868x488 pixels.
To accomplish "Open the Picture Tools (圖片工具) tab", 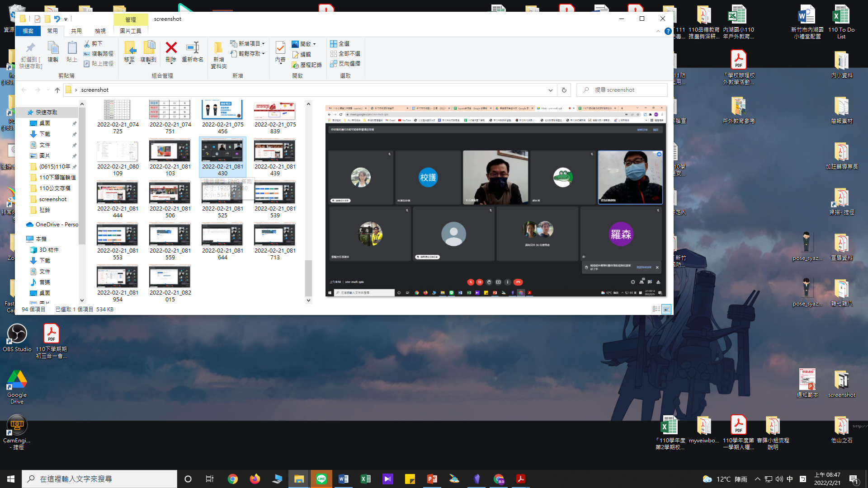I will tap(130, 31).
